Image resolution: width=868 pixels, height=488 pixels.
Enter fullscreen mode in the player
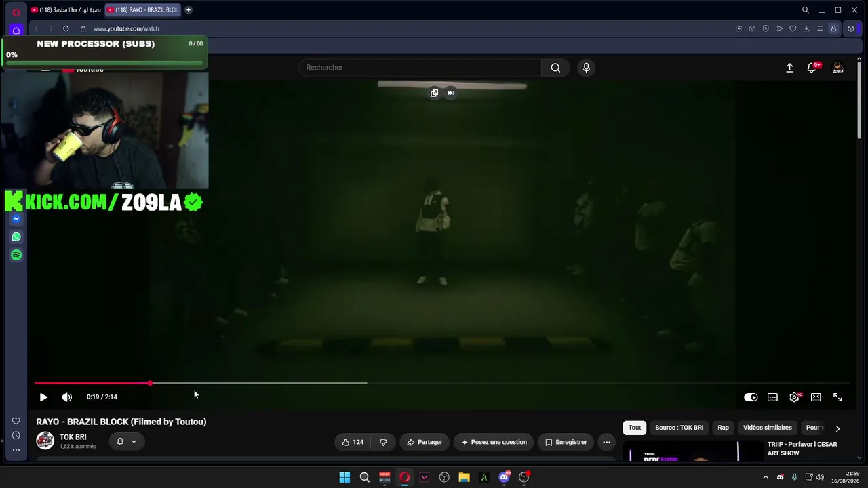[837, 397]
